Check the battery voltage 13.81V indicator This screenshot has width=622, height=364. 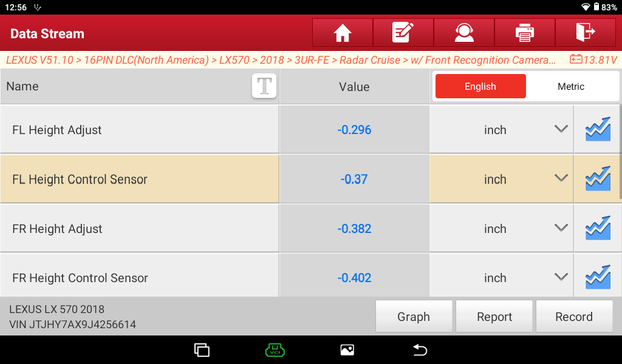(x=593, y=60)
